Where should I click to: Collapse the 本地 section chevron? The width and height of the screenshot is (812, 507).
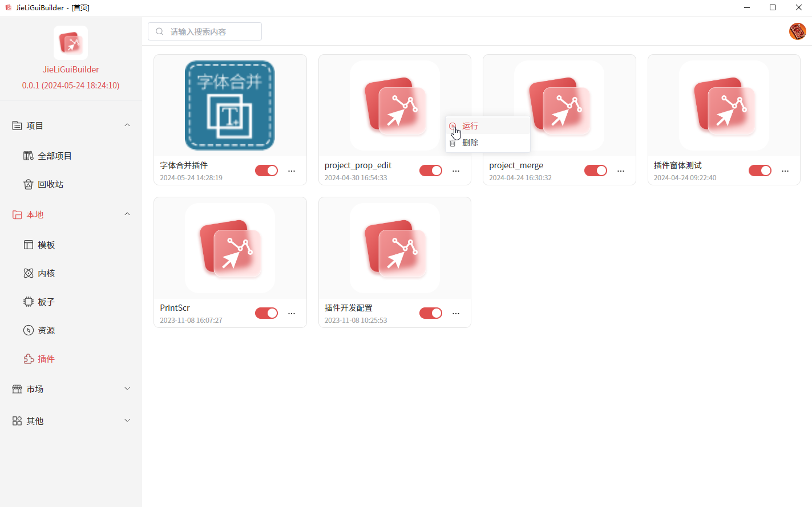(127, 214)
